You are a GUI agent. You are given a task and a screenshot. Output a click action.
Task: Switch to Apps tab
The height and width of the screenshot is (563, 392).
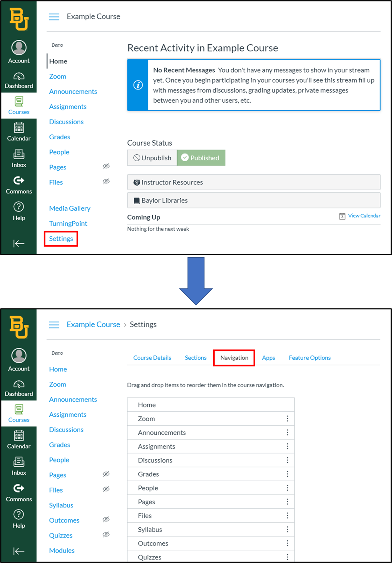[x=268, y=358]
